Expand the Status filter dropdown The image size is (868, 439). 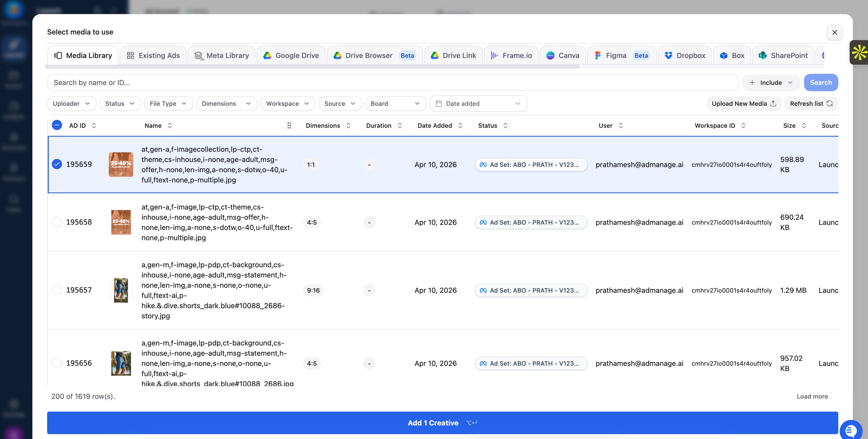120,103
